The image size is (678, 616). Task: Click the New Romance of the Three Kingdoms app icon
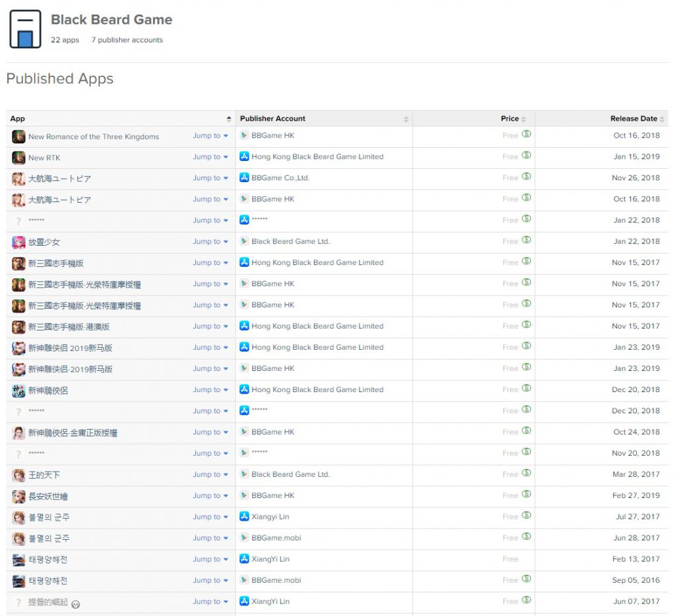tap(19, 136)
